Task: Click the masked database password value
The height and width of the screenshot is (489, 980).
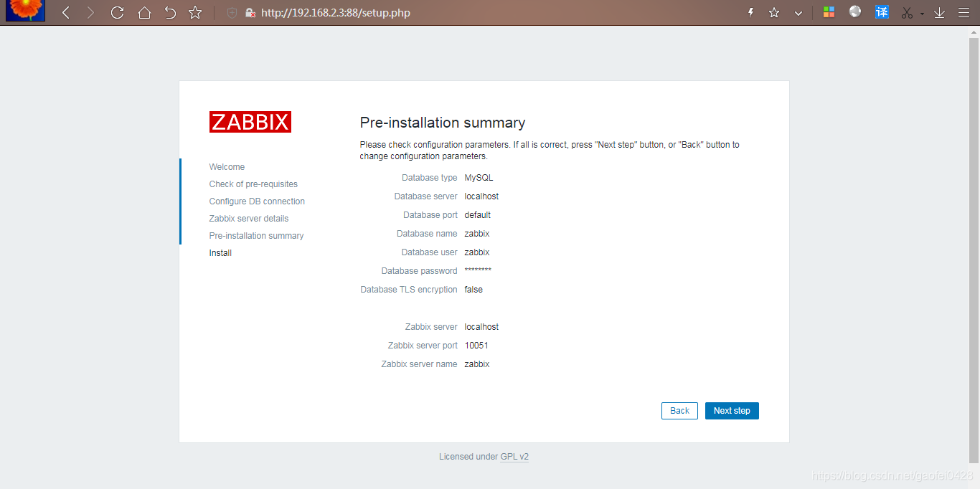Action: (x=478, y=271)
